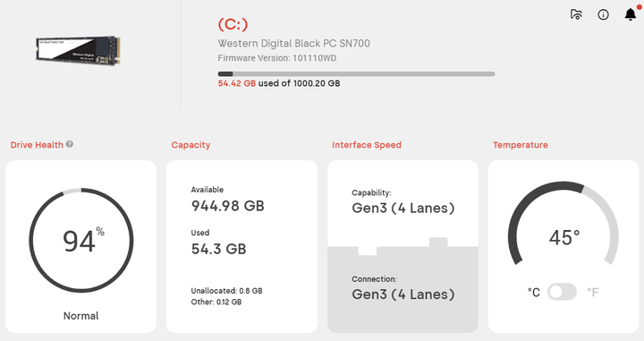Open the network folder icon at top
Image resolution: width=644 pixels, height=341 pixels.
coord(576,14)
